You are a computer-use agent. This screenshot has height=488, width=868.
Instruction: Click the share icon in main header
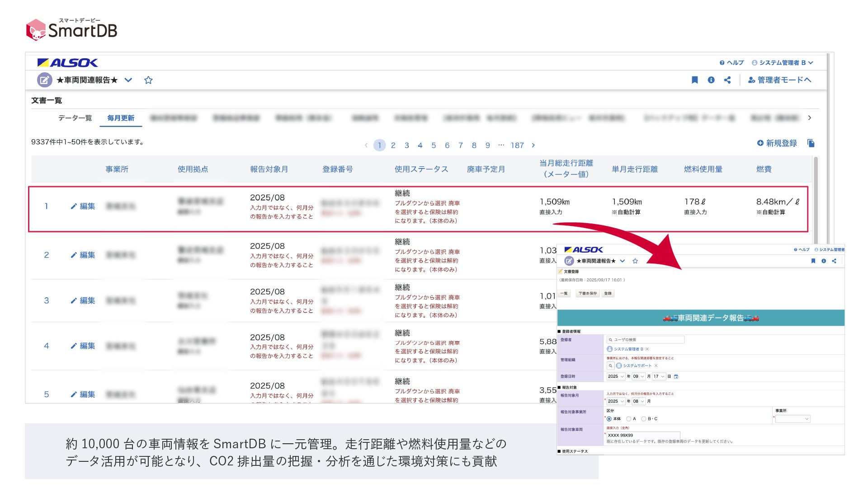coord(727,80)
